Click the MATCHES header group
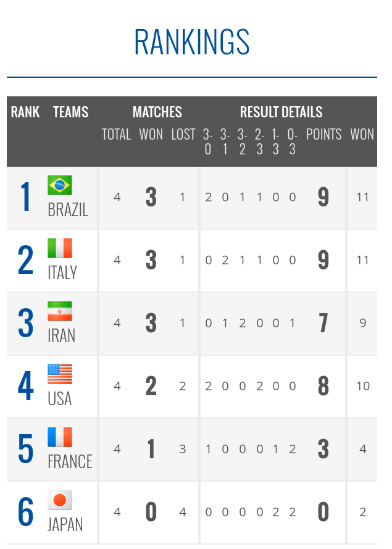 (x=157, y=112)
